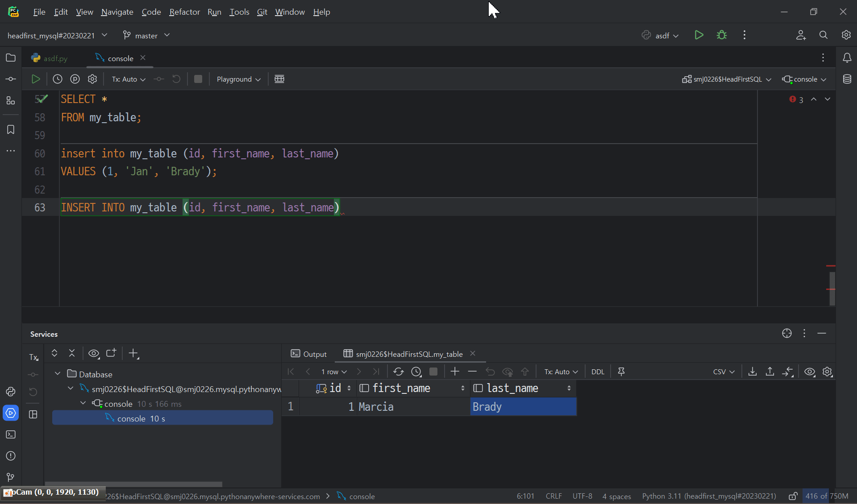This screenshot has width=857, height=504.
Task: Toggle Tx transaction view in Services sidebar
Action: [x=33, y=357]
